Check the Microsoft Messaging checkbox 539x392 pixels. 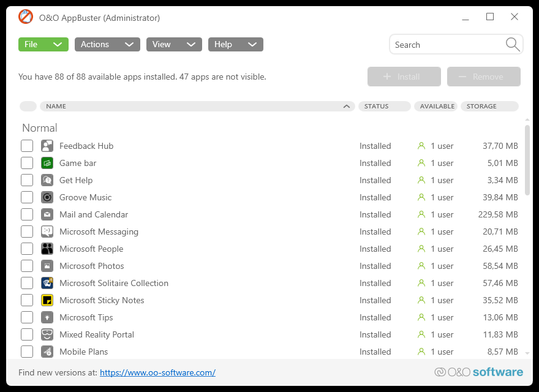click(x=27, y=232)
